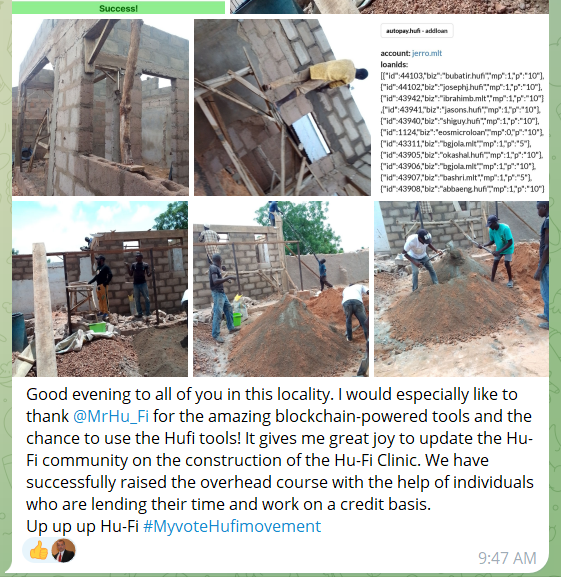Screen dimensions: 561x577
Task: Click the message text starting Good evening
Action: (x=280, y=449)
